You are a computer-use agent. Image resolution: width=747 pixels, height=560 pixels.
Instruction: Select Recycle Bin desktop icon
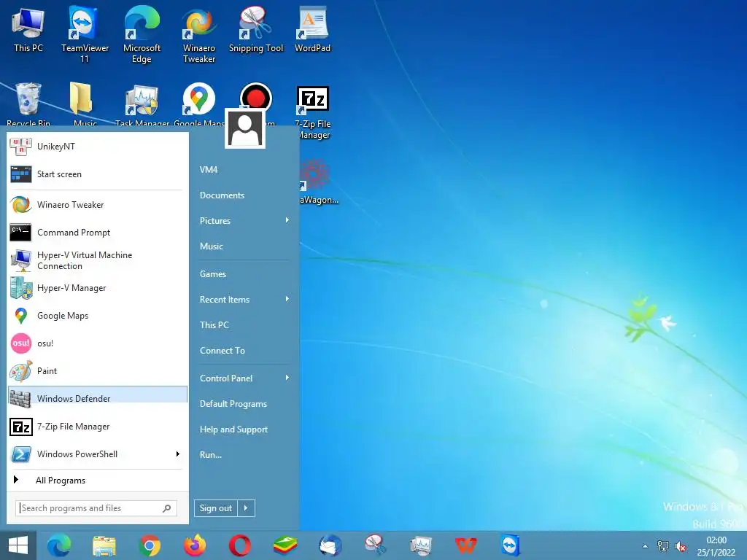click(x=28, y=105)
